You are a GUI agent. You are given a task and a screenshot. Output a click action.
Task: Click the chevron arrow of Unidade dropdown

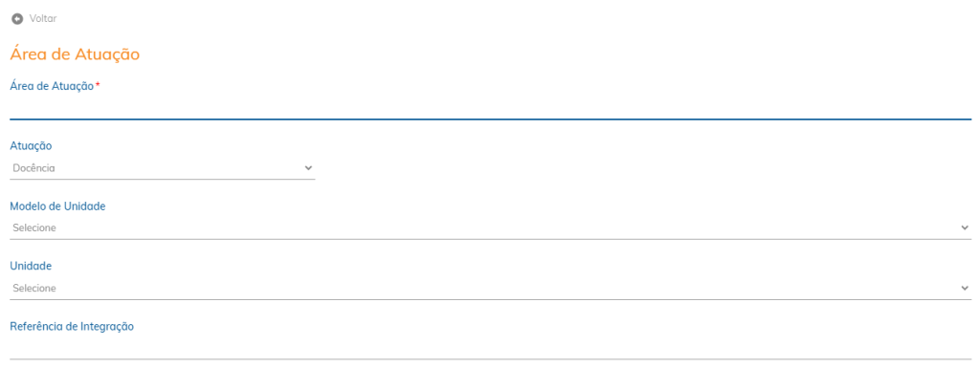(965, 288)
